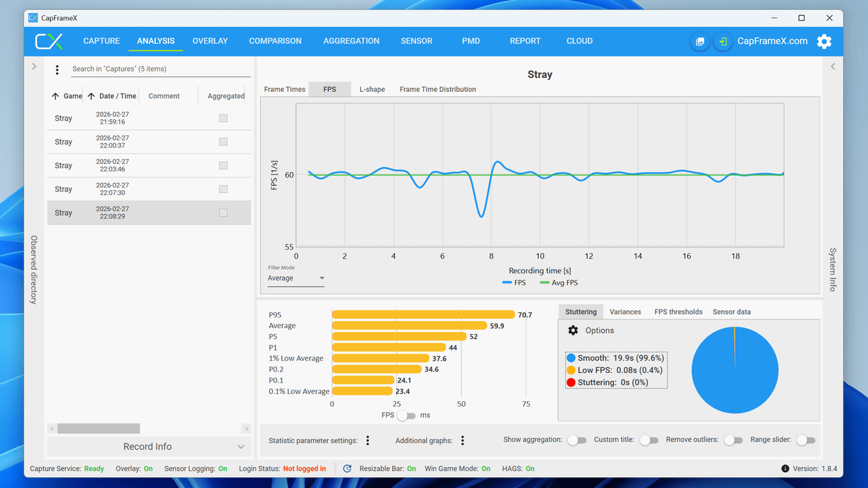
Task: Open the CapFrameX.com link
Action: point(772,41)
